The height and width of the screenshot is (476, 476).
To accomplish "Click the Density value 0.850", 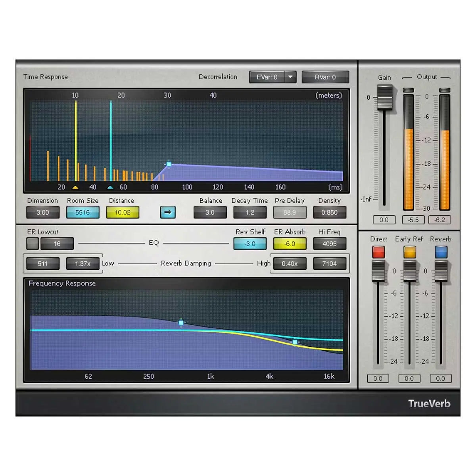I will pyautogui.click(x=329, y=212).
